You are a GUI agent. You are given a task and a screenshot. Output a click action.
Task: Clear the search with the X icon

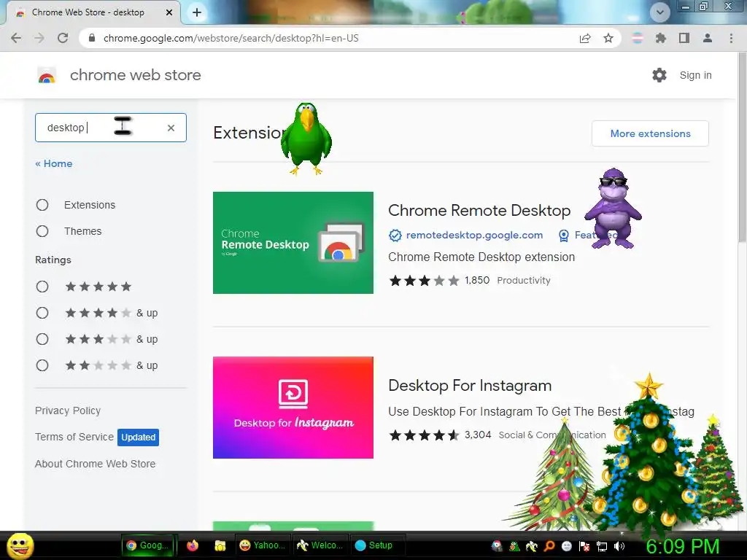171,128
